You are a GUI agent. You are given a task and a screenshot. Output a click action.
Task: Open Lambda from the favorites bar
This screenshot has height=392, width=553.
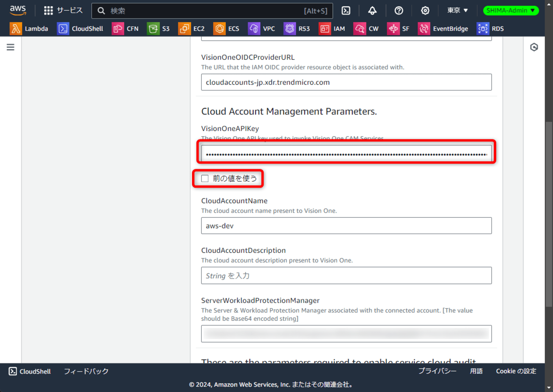pos(29,28)
